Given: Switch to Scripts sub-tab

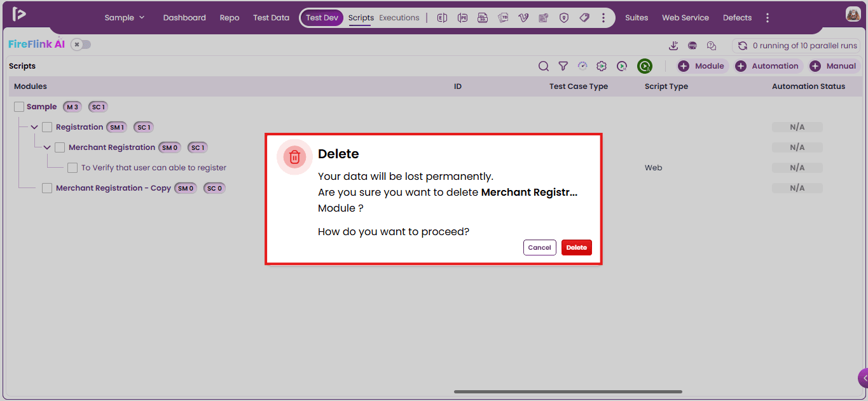Looking at the screenshot, I should (x=361, y=18).
